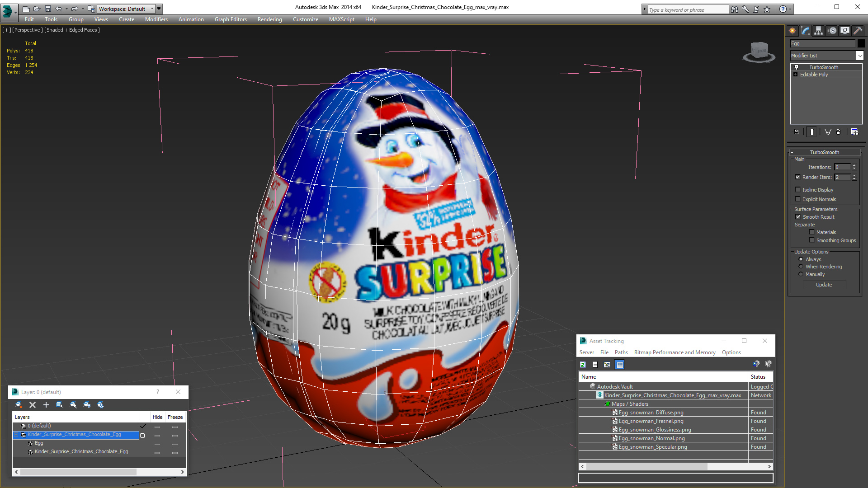Click Remove Modifier from stack icon
868x488 pixels.
[839, 132]
